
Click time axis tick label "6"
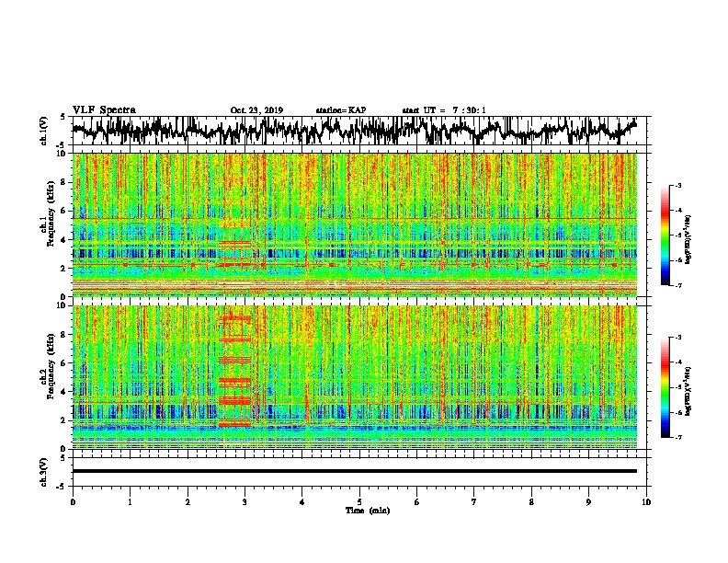(417, 502)
